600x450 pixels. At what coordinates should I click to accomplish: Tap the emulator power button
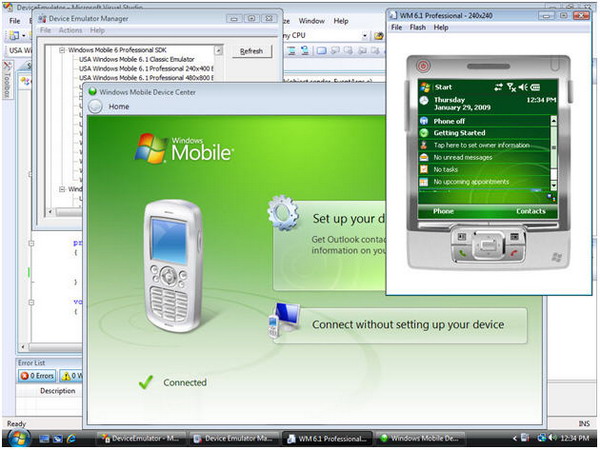pos(423,66)
